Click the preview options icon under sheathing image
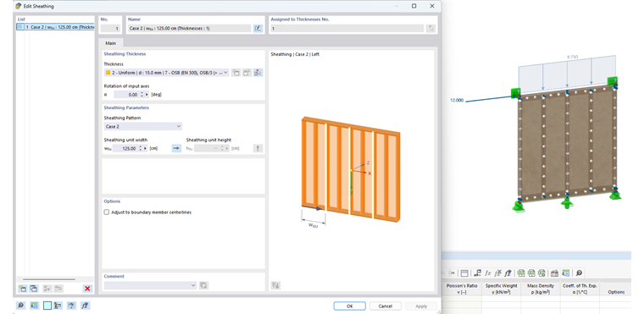The image size is (644, 314). pyautogui.click(x=275, y=285)
